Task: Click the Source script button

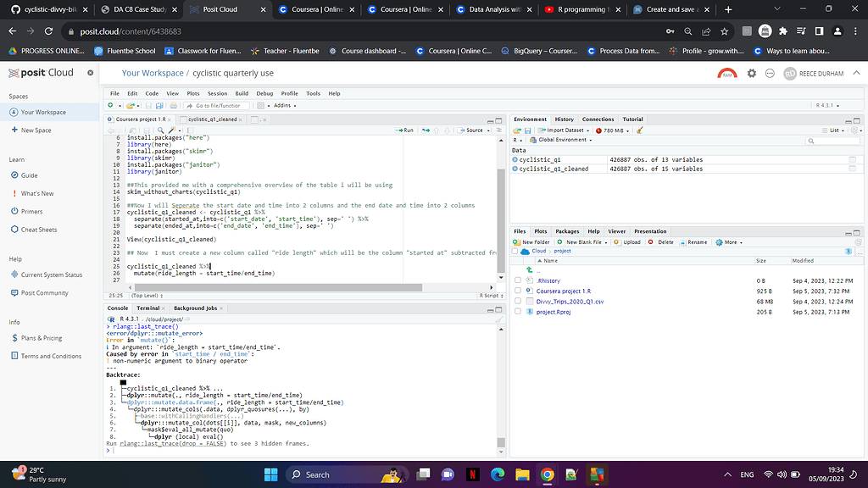Action: point(470,130)
